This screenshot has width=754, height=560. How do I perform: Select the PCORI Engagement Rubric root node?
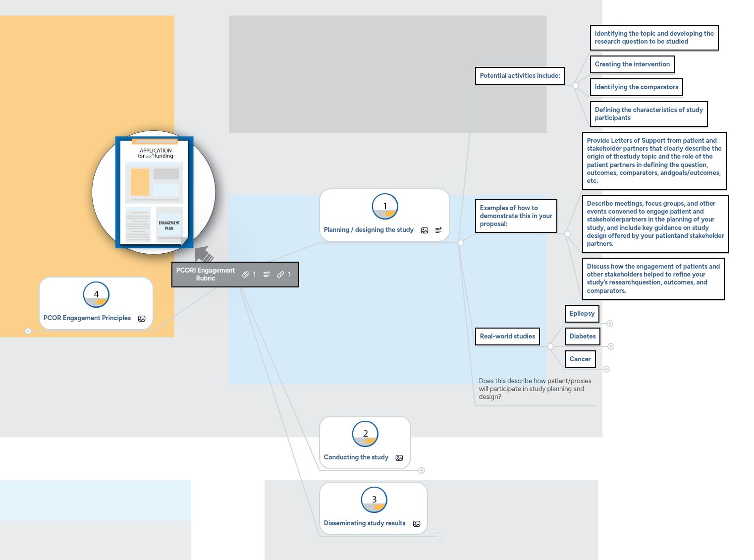[x=235, y=275]
